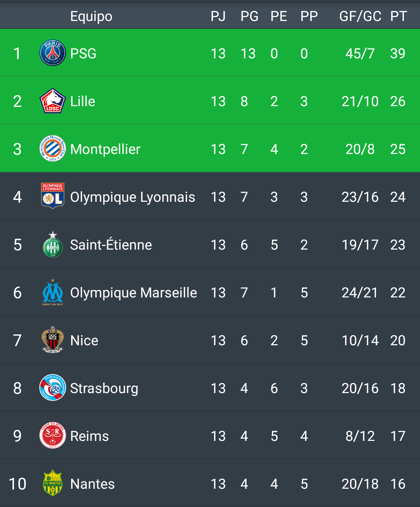Select Reims goal ratio 8/12
The image size is (420, 507).
360,436
